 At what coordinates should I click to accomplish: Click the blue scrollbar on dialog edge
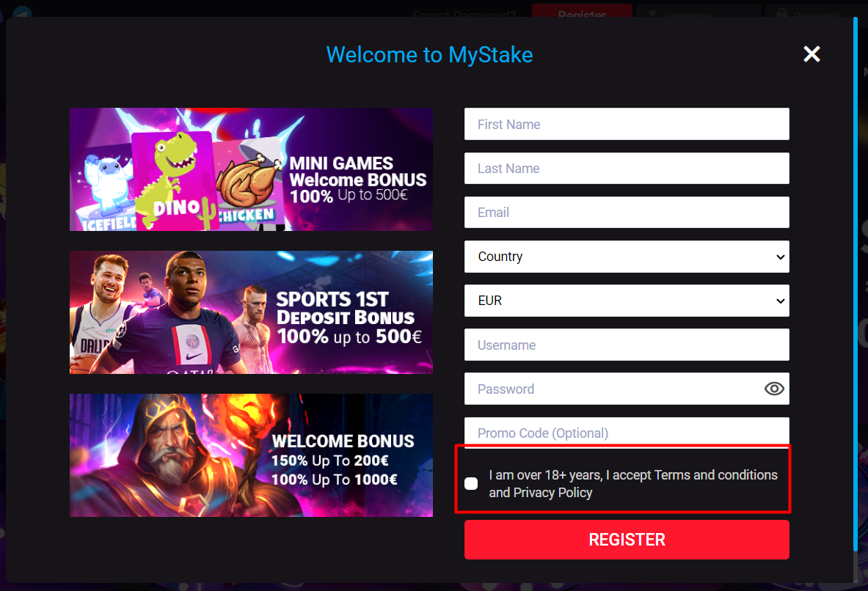coord(856,284)
